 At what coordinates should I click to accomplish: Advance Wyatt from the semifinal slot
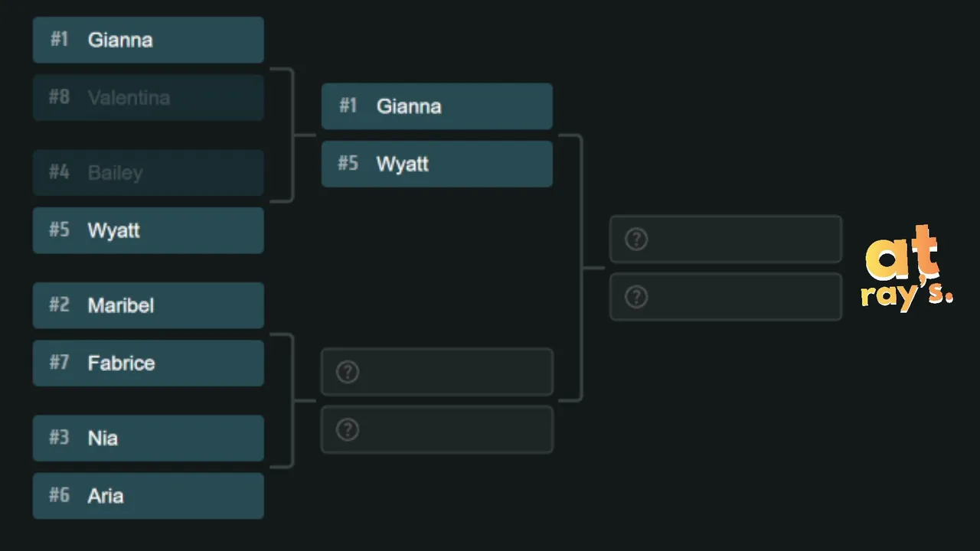[x=402, y=164]
